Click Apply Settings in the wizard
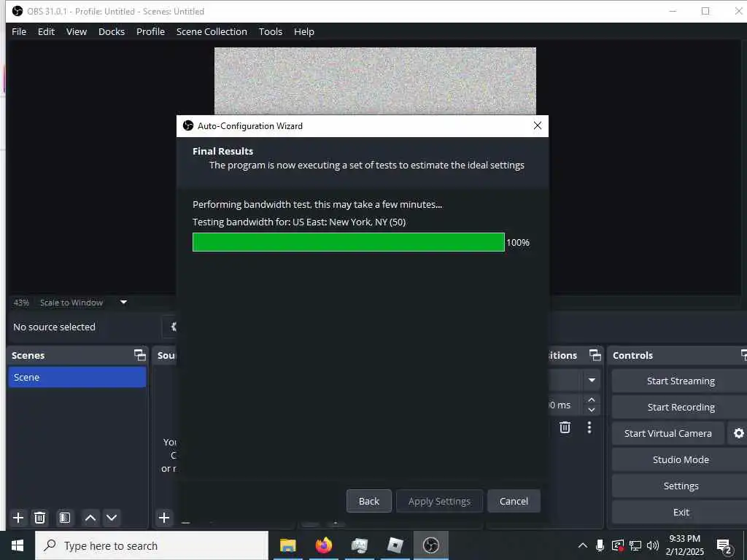This screenshot has width=747, height=560. tap(439, 501)
